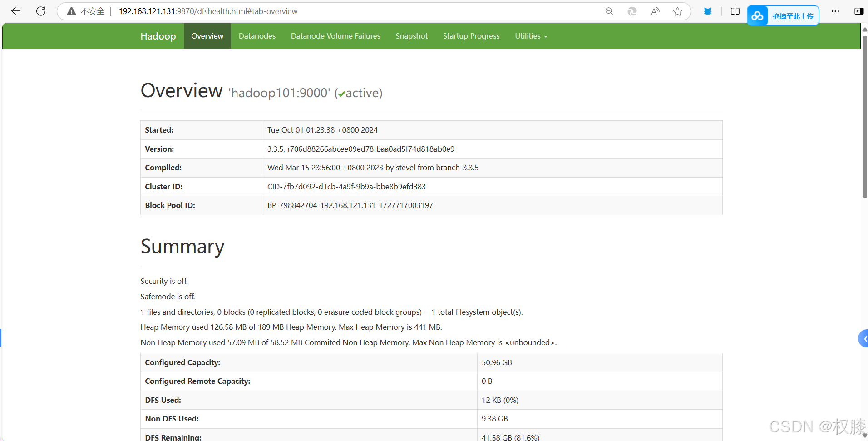Expand the blue side panel arrow

click(x=863, y=338)
